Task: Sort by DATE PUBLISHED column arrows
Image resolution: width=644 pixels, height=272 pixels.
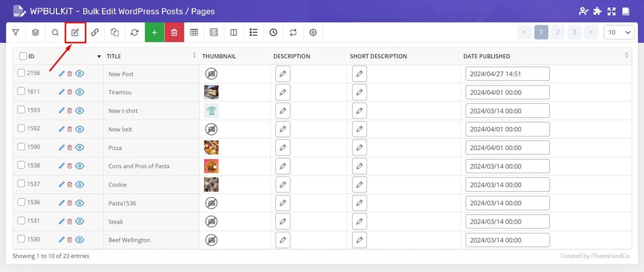Action: click(x=627, y=56)
